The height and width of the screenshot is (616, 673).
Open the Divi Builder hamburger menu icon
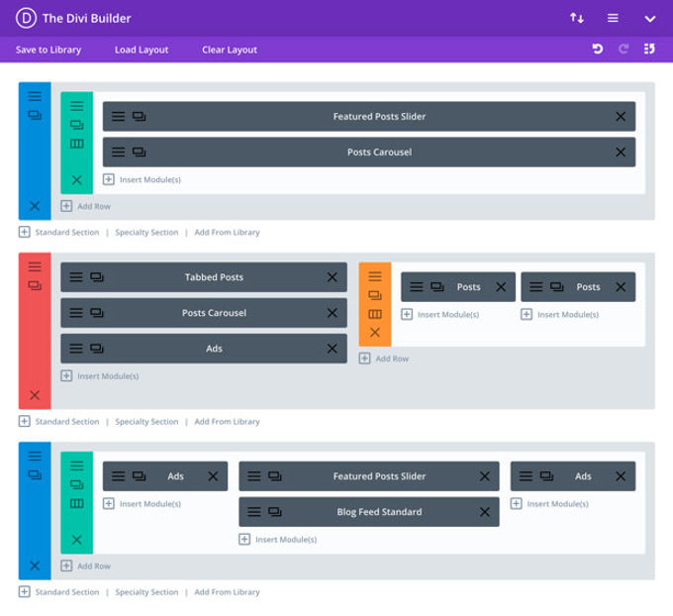pyautogui.click(x=613, y=18)
